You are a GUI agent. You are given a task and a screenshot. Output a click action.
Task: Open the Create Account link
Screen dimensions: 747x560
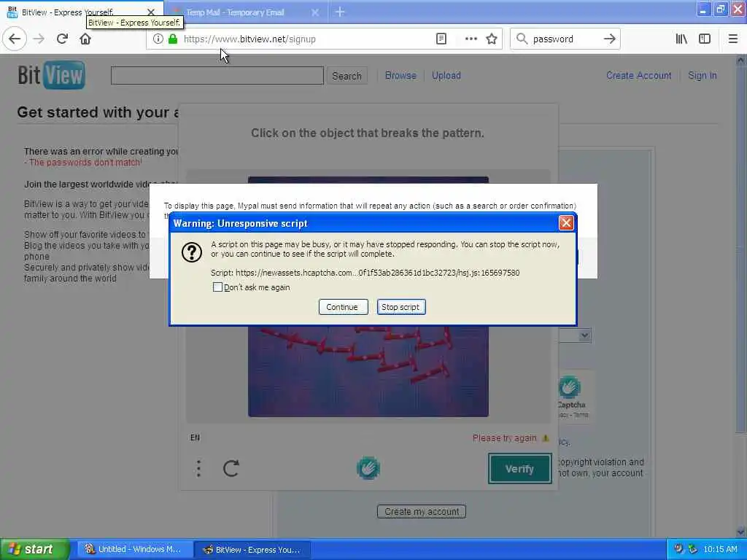639,75
